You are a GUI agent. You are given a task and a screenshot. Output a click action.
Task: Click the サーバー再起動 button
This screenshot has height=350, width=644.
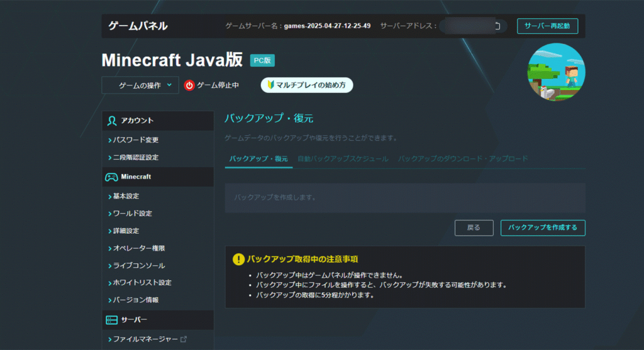pyautogui.click(x=547, y=26)
